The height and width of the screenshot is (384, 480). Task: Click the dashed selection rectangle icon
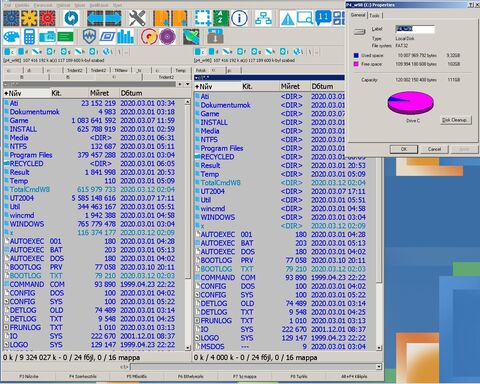point(203,18)
